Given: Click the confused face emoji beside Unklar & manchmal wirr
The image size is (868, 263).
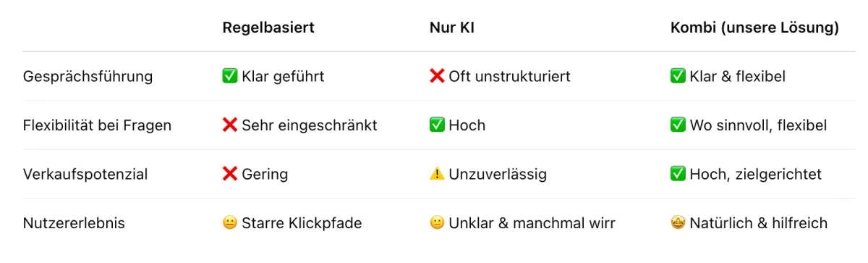Looking at the screenshot, I should pos(437,223).
